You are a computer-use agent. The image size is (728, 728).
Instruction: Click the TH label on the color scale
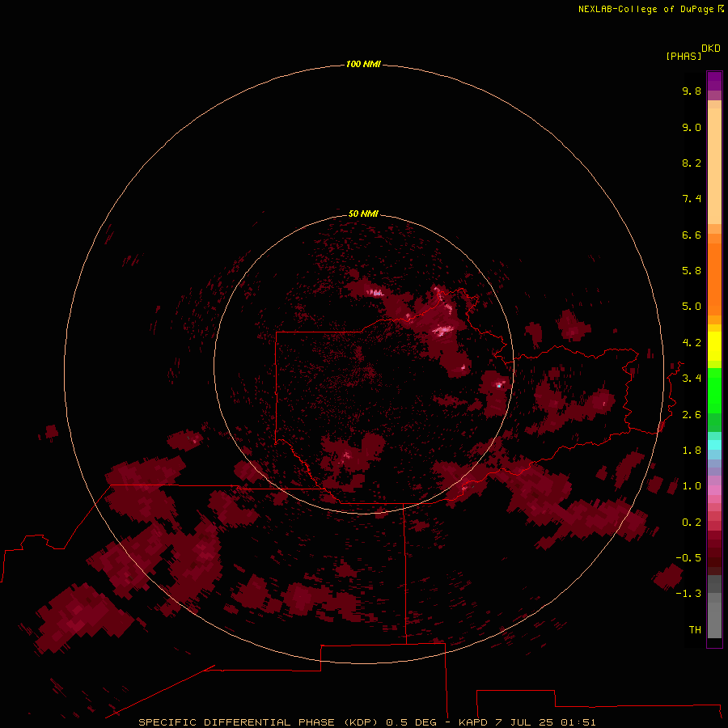tap(695, 630)
